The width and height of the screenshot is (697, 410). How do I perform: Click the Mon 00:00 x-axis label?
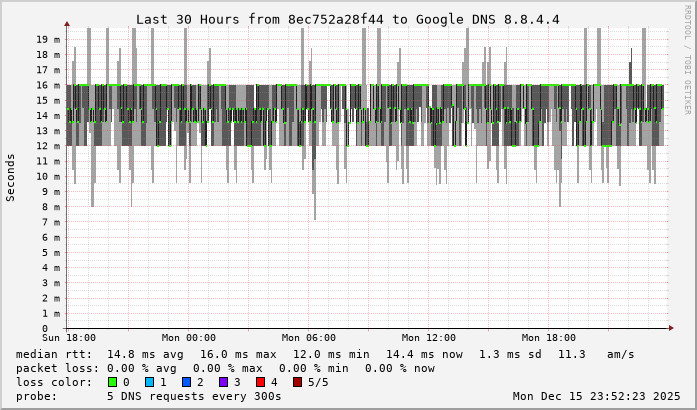coord(188,338)
